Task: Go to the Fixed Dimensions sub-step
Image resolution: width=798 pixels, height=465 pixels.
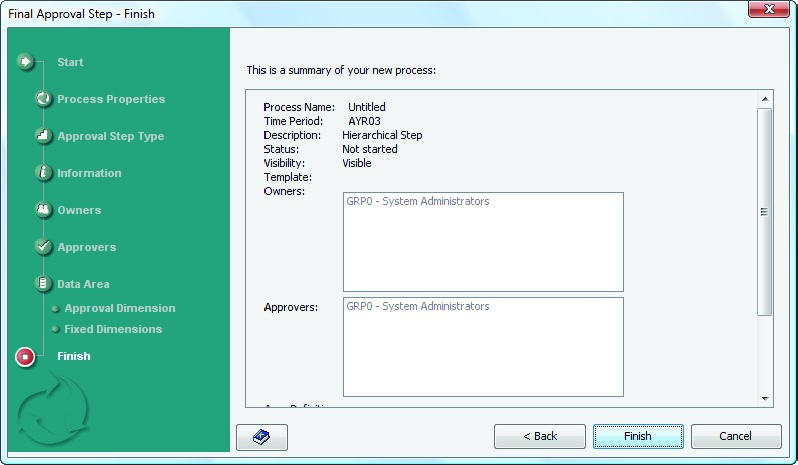Action: click(112, 329)
